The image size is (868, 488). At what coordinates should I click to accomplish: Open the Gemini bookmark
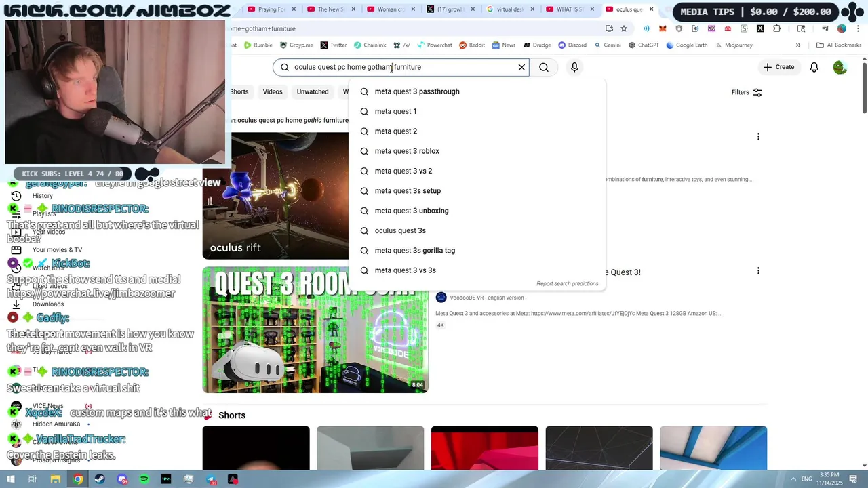click(607, 45)
